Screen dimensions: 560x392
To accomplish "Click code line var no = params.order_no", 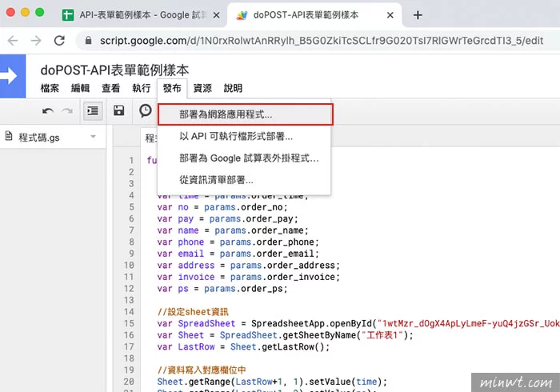I will pos(222,207).
